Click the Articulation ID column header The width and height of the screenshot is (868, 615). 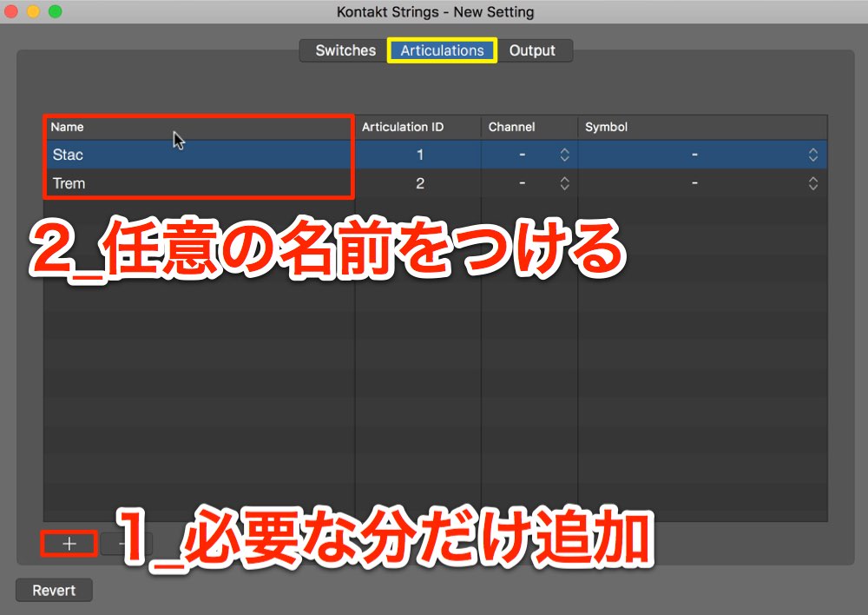[x=418, y=127]
